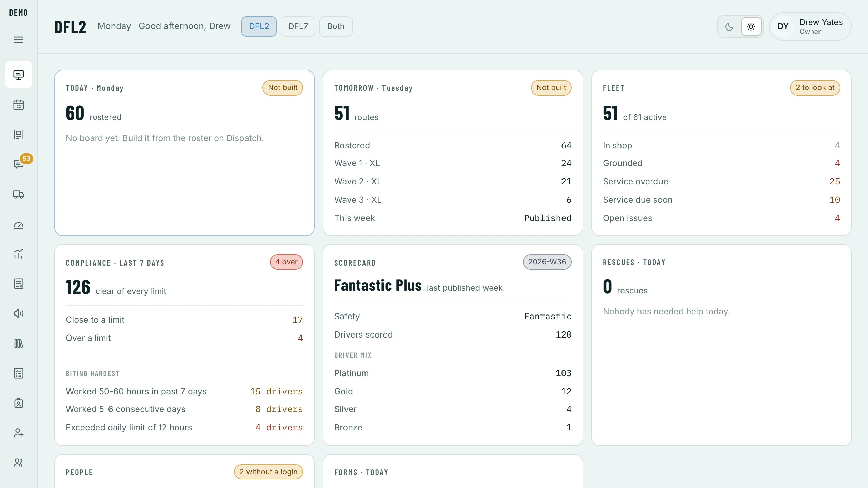The height and width of the screenshot is (488, 868).
Task: Click the '2 to look at' fleet badge
Action: tap(815, 88)
